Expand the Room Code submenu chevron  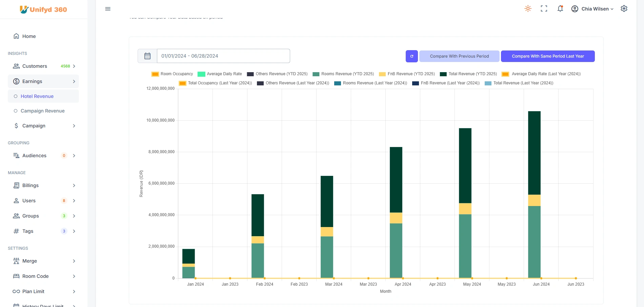click(x=74, y=276)
